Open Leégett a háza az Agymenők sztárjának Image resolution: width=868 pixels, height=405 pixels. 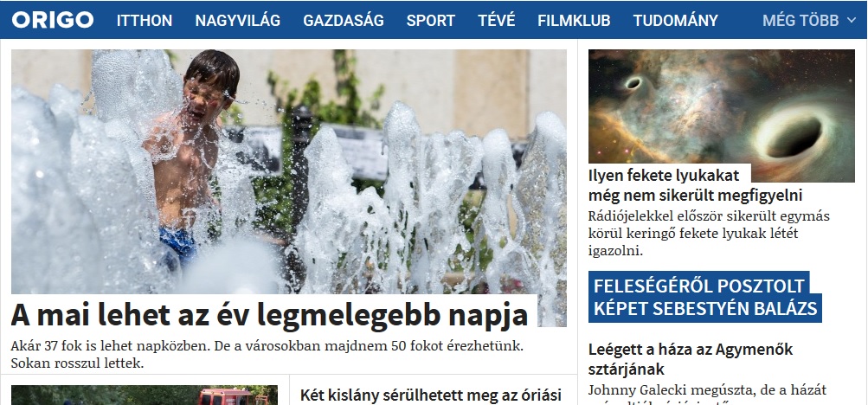[691, 359]
